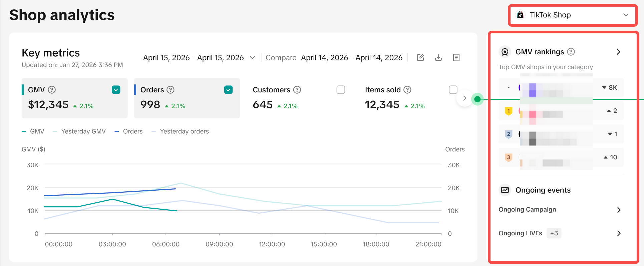Click GMV rankings help question icon
The height and width of the screenshot is (266, 644).
tap(571, 52)
